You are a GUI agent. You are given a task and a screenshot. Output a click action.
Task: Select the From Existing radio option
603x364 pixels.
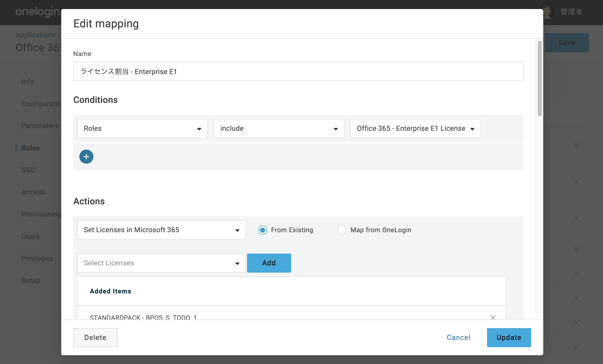(x=263, y=230)
